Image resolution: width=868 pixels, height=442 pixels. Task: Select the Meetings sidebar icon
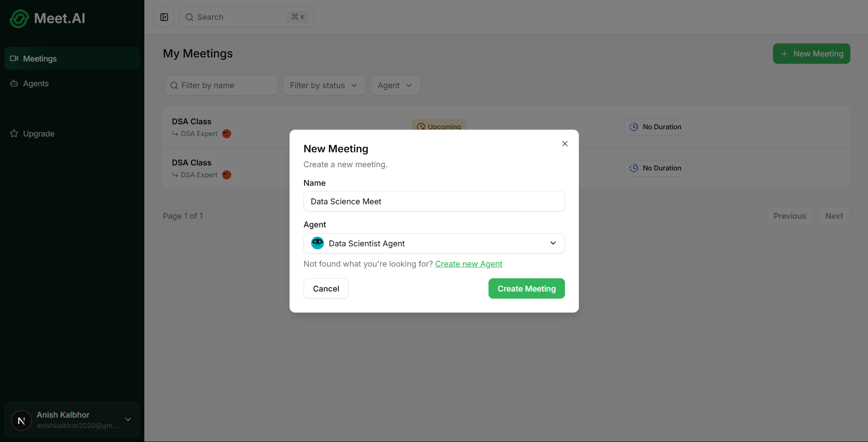tap(14, 58)
